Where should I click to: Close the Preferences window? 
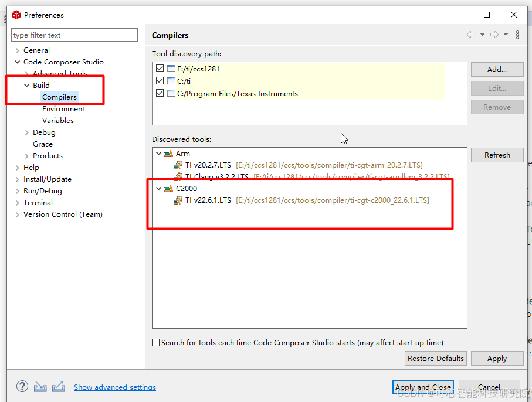point(514,15)
